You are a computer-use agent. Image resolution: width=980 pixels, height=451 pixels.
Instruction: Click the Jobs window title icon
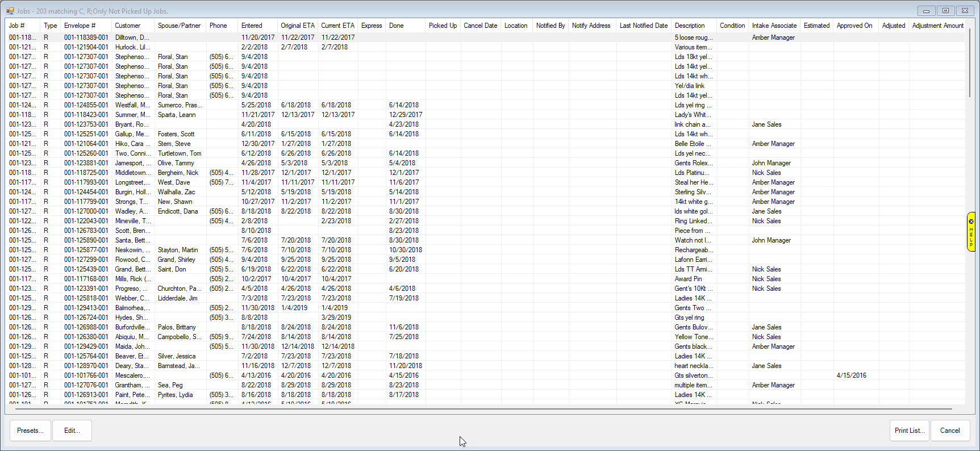click(x=10, y=11)
